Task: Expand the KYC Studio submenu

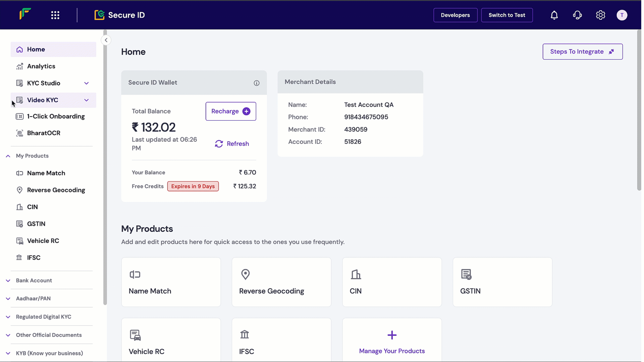Action: point(86,83)
